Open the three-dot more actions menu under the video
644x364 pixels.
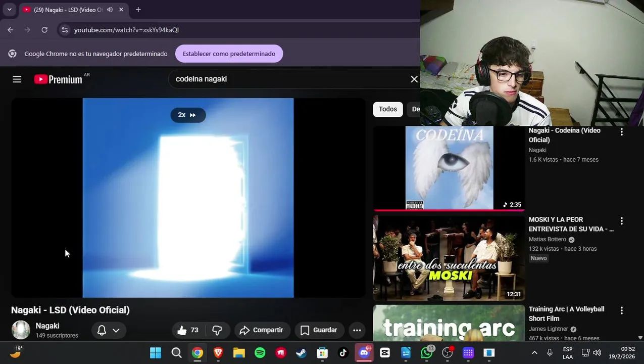pyautogui.click(x=357, y=330)
